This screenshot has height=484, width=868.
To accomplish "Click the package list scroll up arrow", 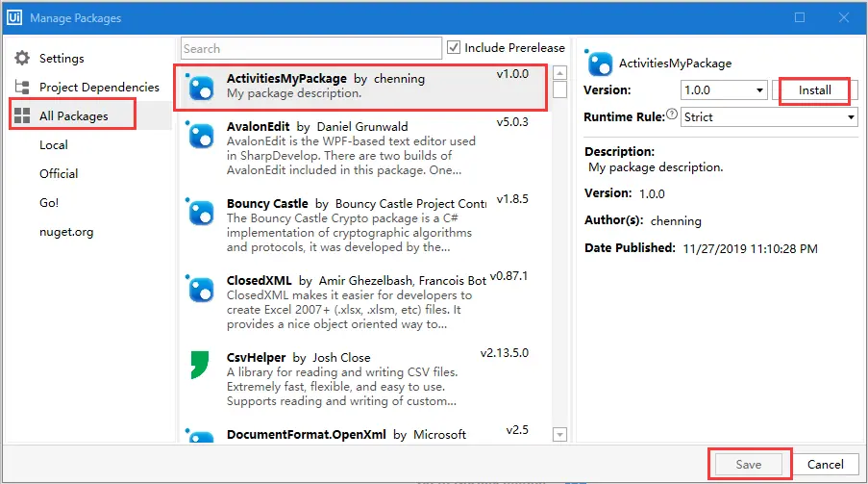I will click(x=559, y=72).
